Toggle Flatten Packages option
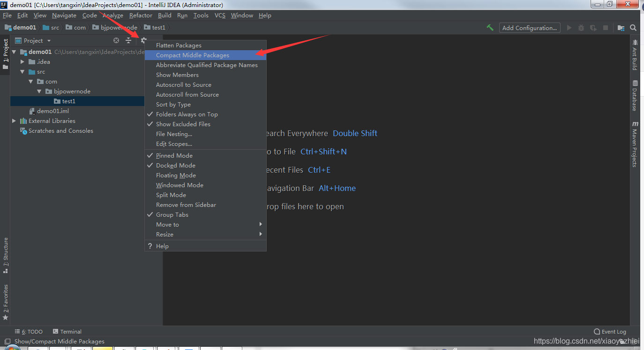The height and width of the screenshot is (350, 644). point(205,45)
